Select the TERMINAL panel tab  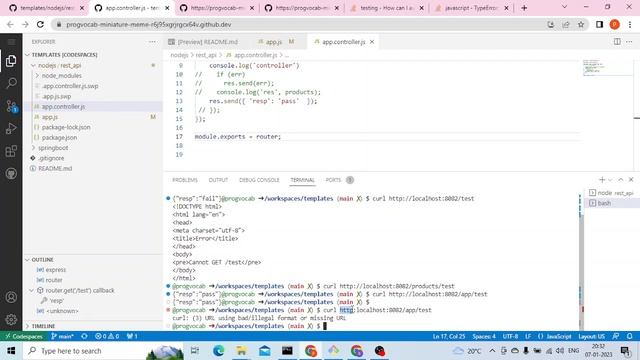coord(302,180)
